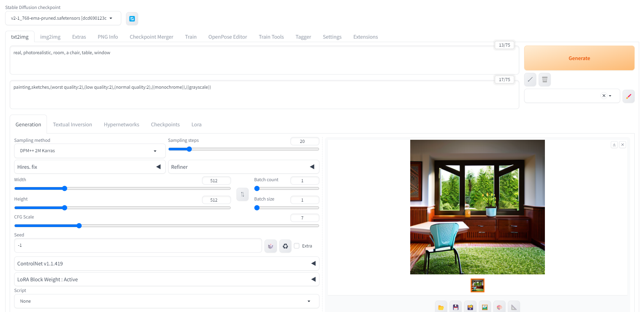The width and height of the screenshot is (644, 312).
Task: Clear the selected style with the X
Action: coord(604,96)
